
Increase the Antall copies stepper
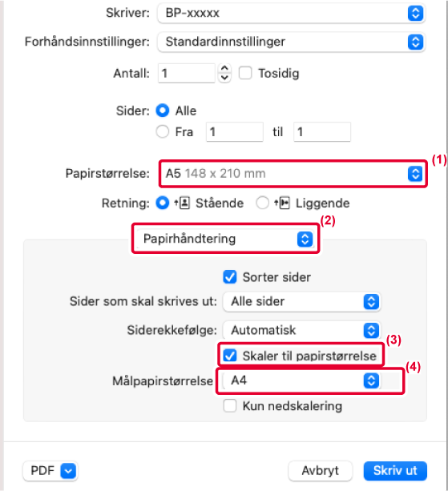(x=224, y=68)
